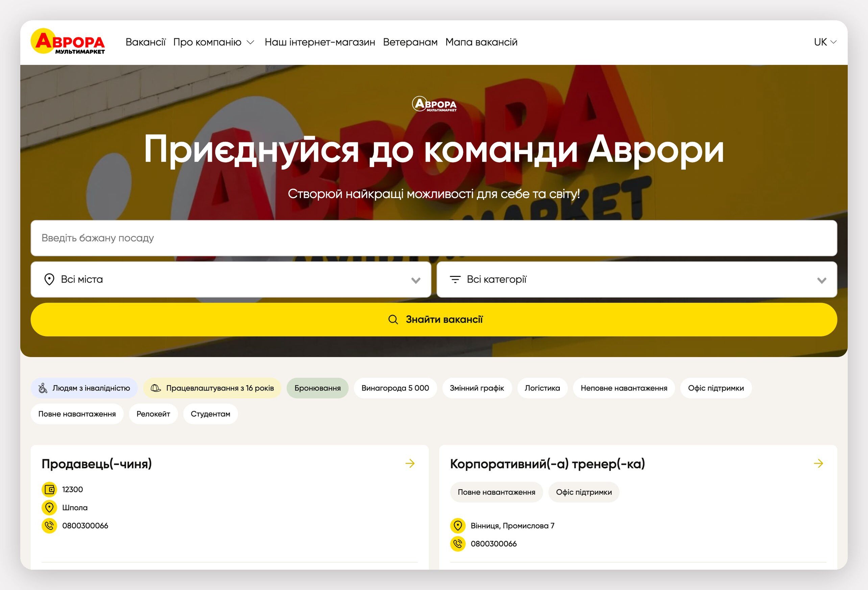The width and height of the screenshot is (868, 590).
Task: Open the Всі міста city dropdown
Action: click(231, 280)
